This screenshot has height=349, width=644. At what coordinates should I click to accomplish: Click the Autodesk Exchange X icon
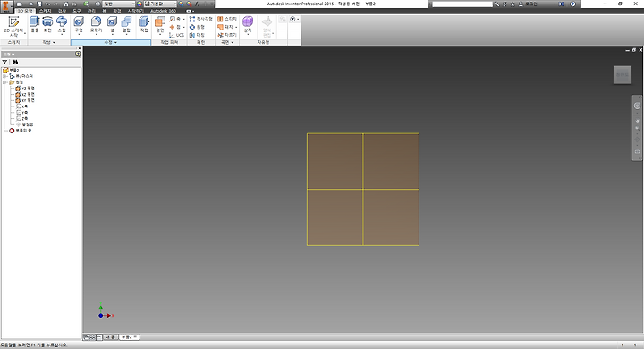point(561,4)
